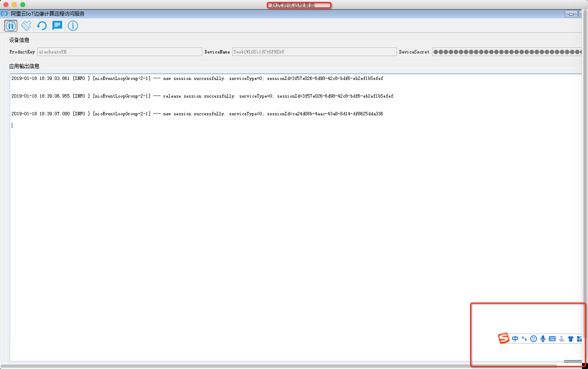Click the Sogou user account icon
This screenshot has width=588, height=369.
pyautogui.click(x=562, y=338)
